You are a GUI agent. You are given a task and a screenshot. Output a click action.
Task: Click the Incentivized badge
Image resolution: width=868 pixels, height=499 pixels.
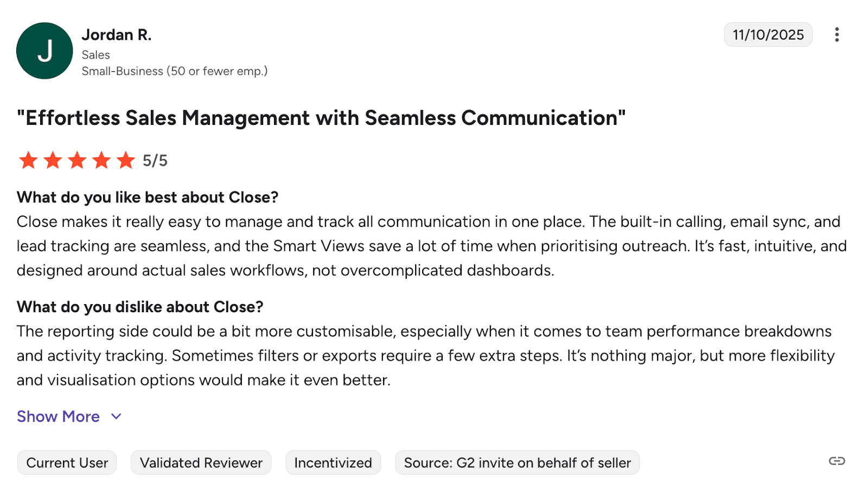[333, 463]
